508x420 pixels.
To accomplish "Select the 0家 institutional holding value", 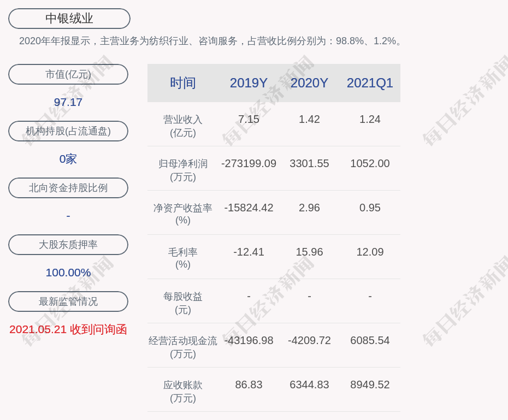I will coord(68,159).
